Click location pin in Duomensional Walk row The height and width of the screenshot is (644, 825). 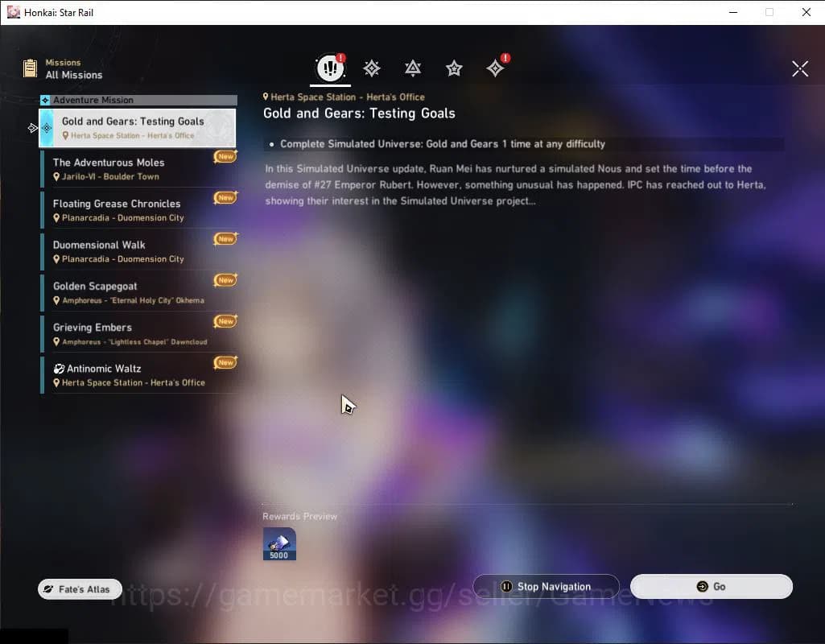[x=56, y=259]
